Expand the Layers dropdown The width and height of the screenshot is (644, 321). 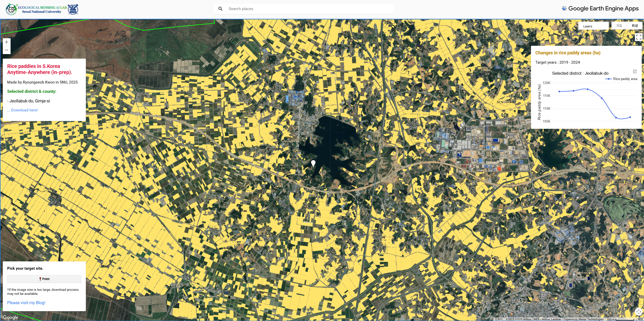(x=593, y=26)
